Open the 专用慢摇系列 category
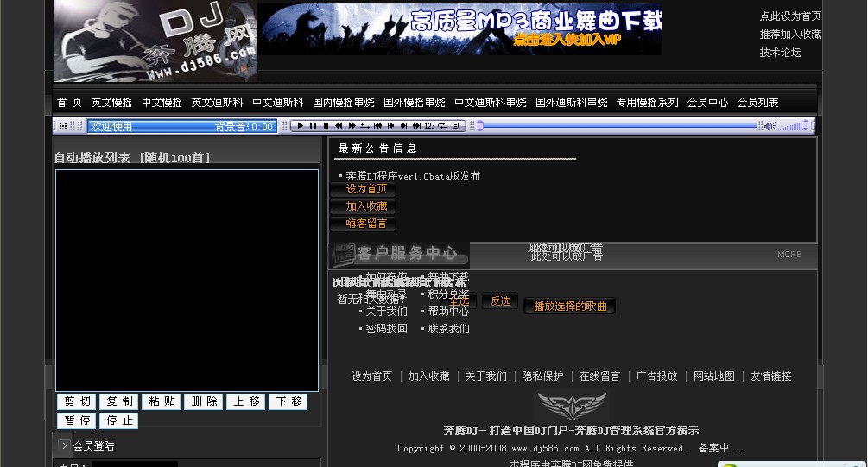Screen dimensions: 868x467 (x=647, y=103)
